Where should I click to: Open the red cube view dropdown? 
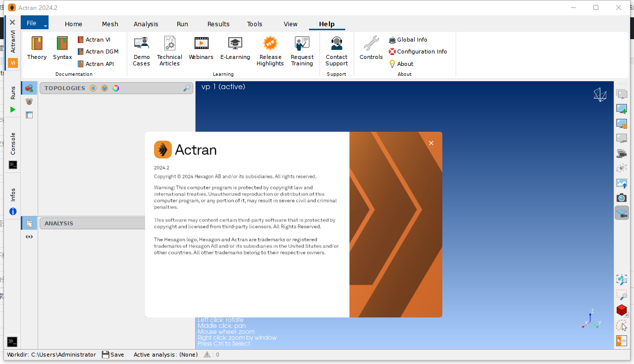[x=622, y=310]
